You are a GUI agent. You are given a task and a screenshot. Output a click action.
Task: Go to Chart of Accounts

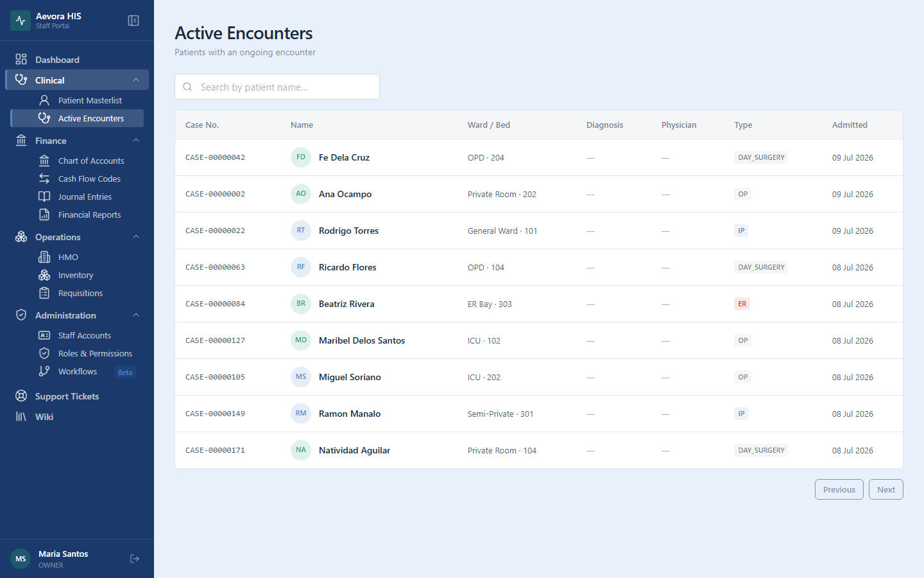(77, 161)
